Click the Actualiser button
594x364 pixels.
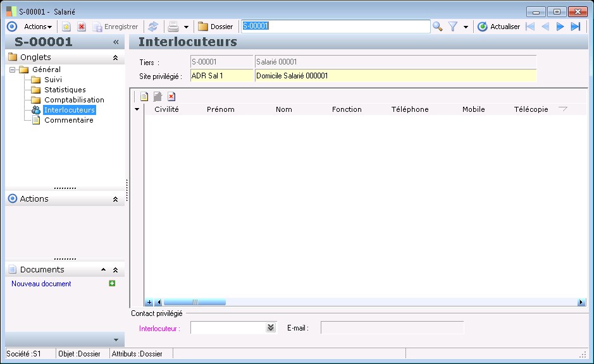(499, 27)
